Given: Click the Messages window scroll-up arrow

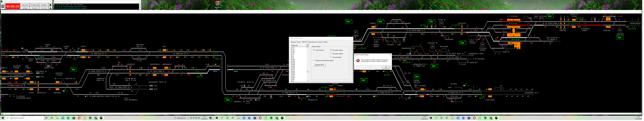Looking at the screenshot, I should pos(140,5).
